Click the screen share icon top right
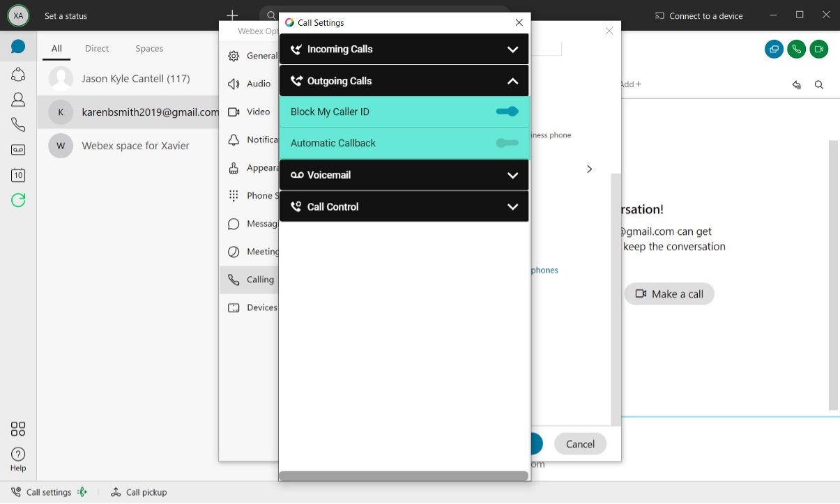Screen dimensions: 840x504 (x=774, y=49)
